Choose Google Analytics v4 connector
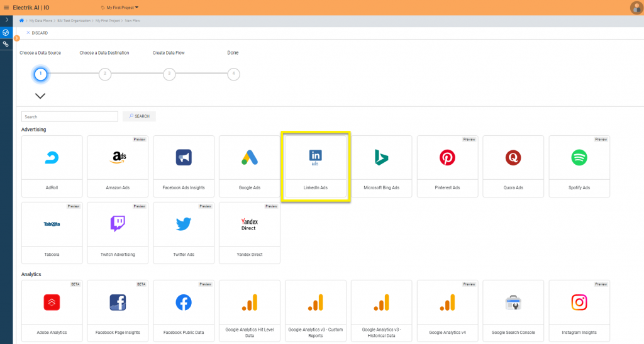This screenshot has width=644, height=344. point(447,311)
